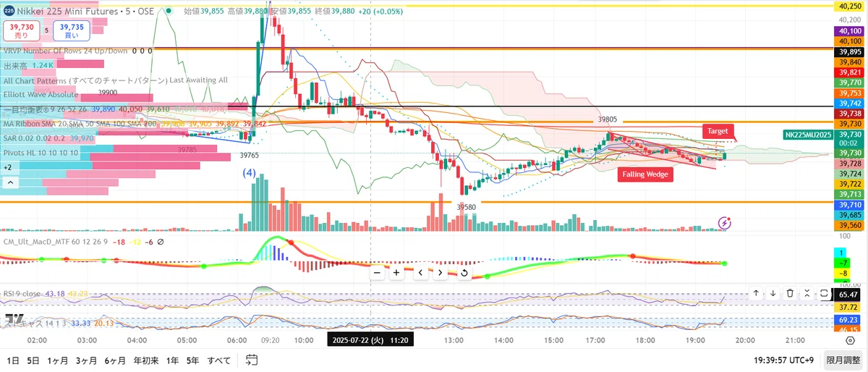Select the RSI 9 close legend
This screenshot has height=372, width=868.
(x=22, y=293)
